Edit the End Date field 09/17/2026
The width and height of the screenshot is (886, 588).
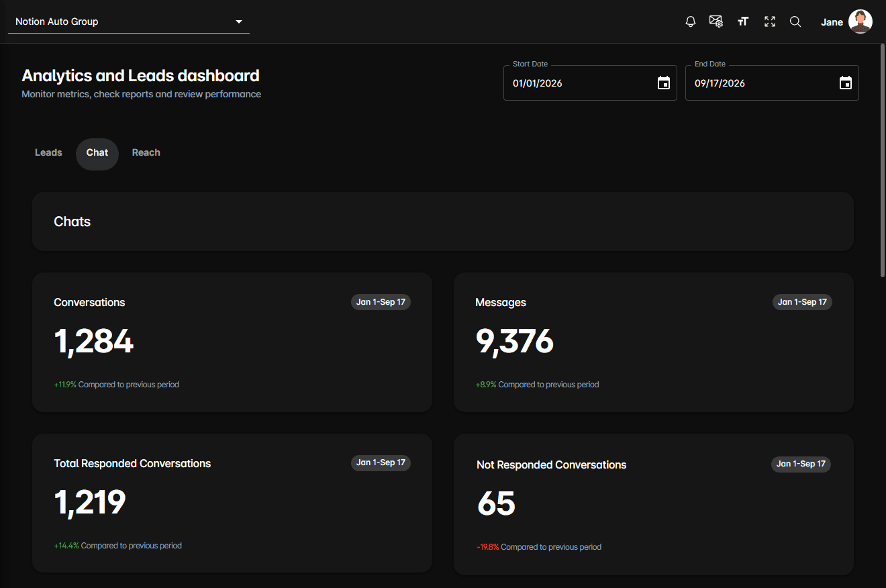point(772,83)
